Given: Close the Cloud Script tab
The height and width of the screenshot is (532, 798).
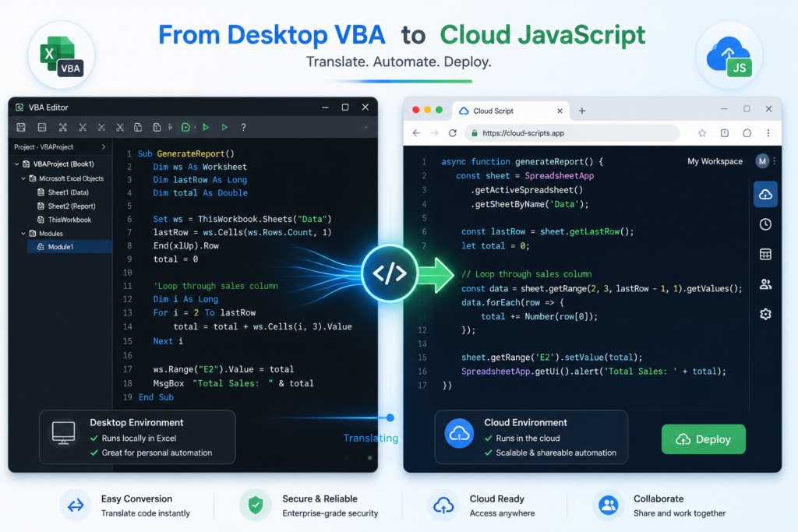Looking at the screenshot, I should pyautogui.click(x=560, y=111).
